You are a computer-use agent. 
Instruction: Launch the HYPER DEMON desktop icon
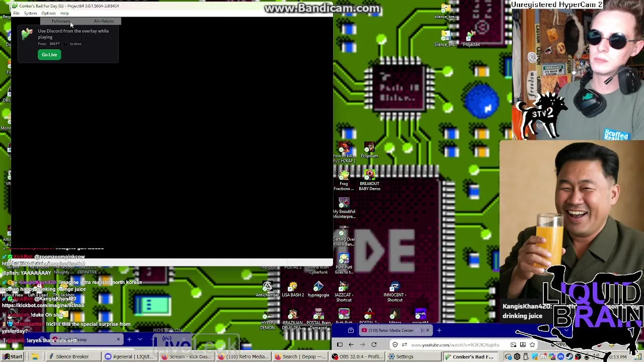[267, 319]
